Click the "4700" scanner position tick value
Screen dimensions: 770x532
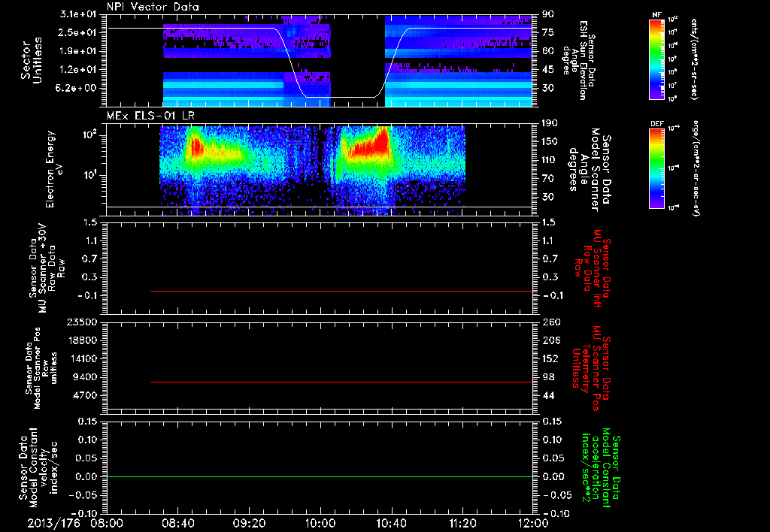pos(86,395)
